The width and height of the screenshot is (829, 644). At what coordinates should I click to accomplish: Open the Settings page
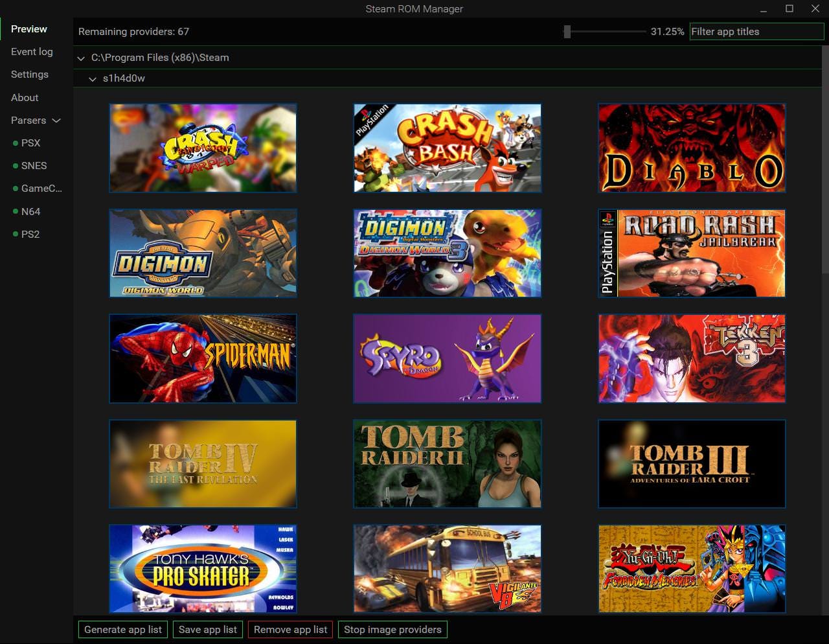click(x=29, y=74)
